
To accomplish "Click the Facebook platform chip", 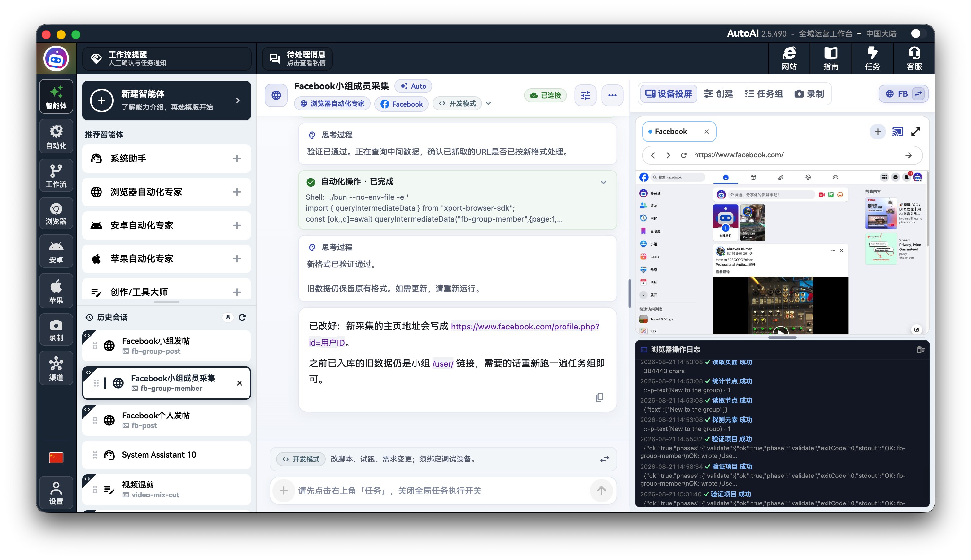I will [x=401, y=104].
